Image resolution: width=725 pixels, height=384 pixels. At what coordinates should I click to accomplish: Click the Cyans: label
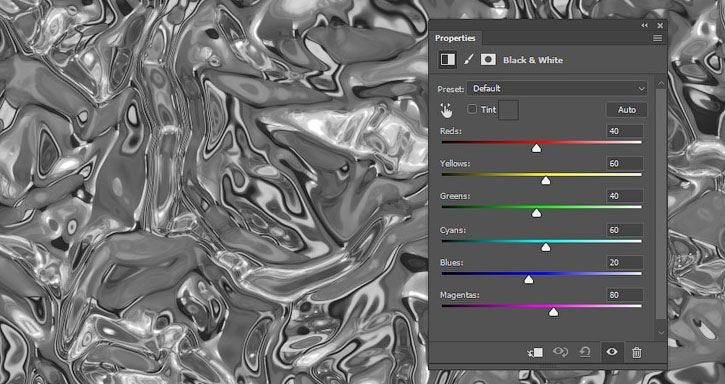pos(453,230)
